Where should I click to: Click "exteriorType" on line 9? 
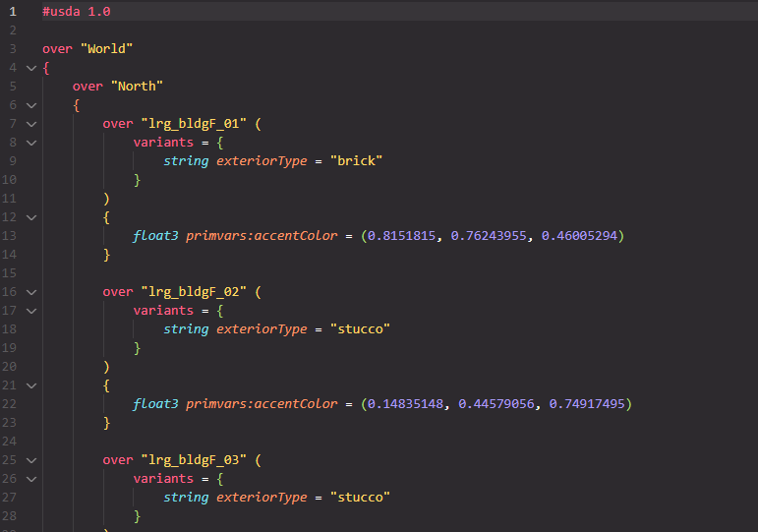click(x=262, y=161)
